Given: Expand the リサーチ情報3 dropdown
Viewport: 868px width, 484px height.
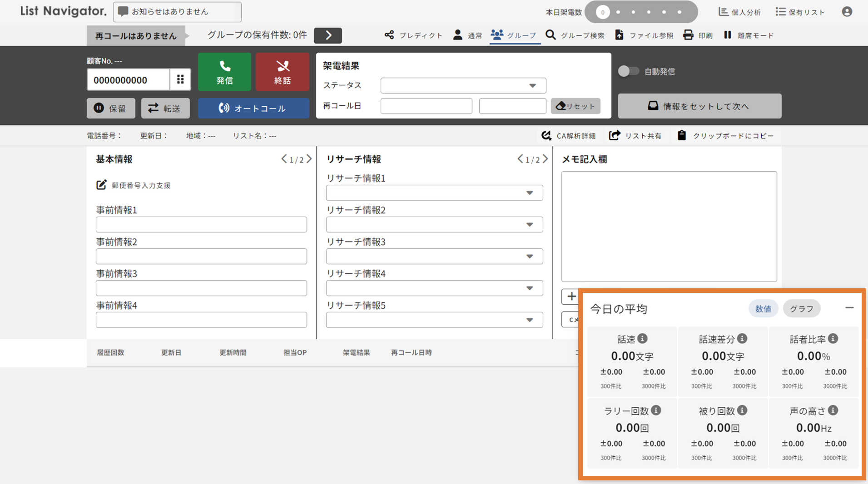Looking at the screenshot, I should point(434,257).
